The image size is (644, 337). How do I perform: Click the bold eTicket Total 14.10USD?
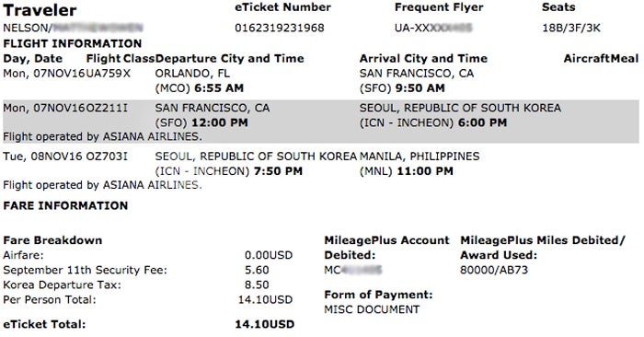pos(265,324)
